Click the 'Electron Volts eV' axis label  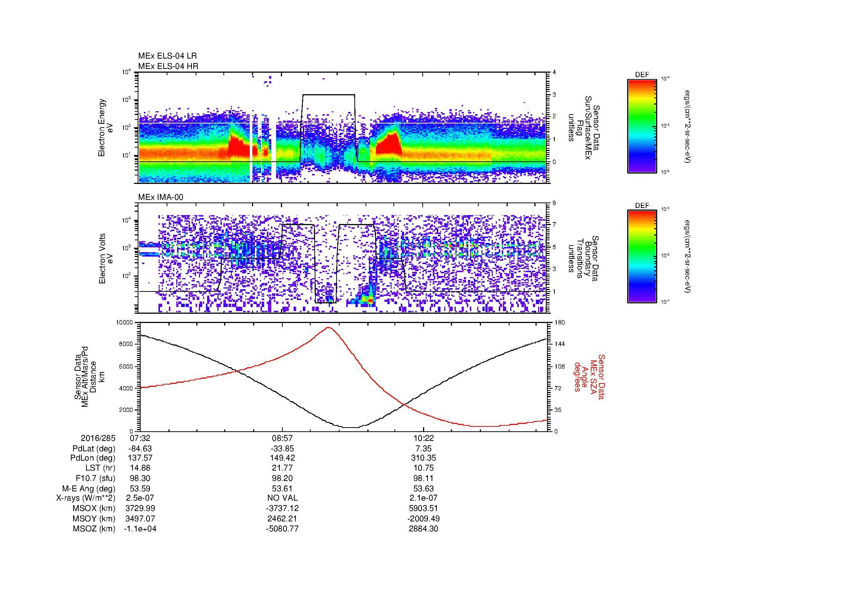[x=106, y=259]
